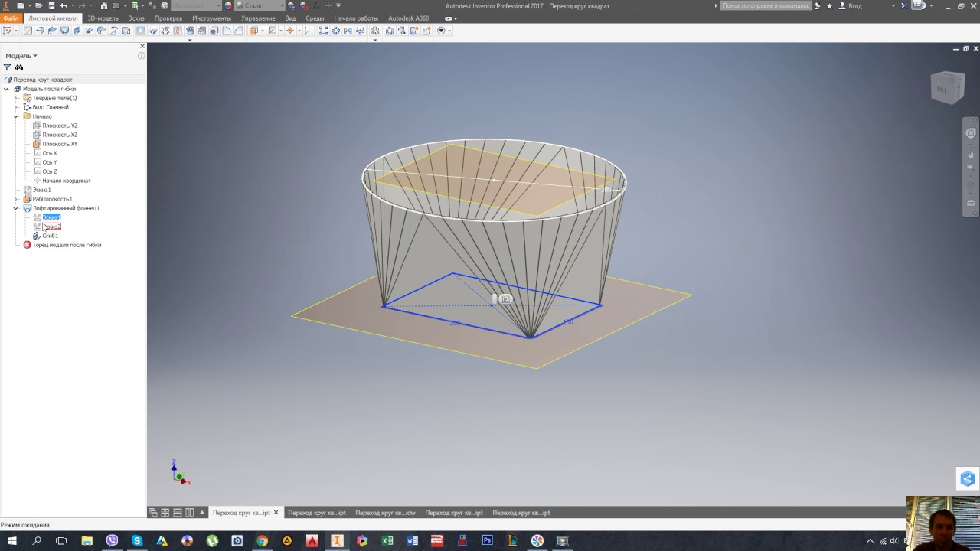Open Windows Start menu
This screenshot has width=980, height=551.
point(11,541)
